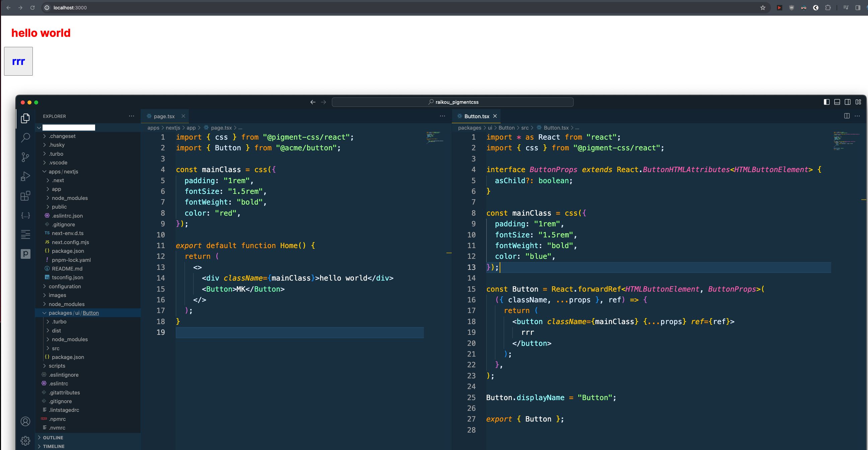
Task: Open the Manage gear icon in VS Code
Action: tap(25, 441)
